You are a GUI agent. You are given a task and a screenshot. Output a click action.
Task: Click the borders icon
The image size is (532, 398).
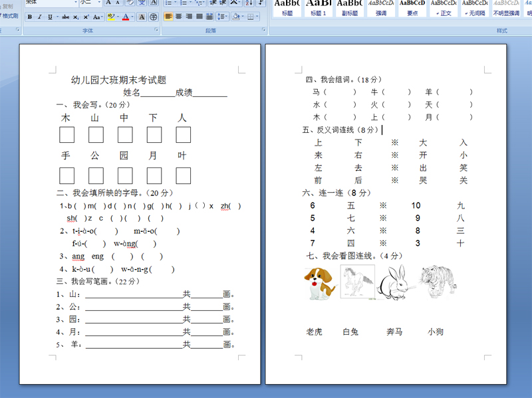click(251, 16)
